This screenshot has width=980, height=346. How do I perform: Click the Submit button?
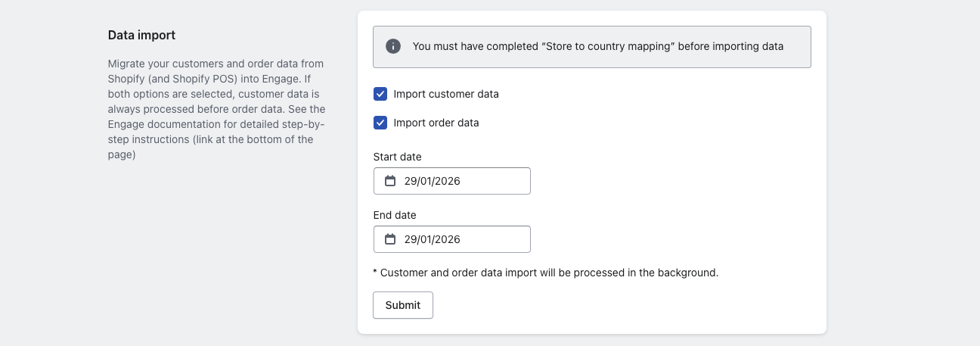[x=403, y=305]
